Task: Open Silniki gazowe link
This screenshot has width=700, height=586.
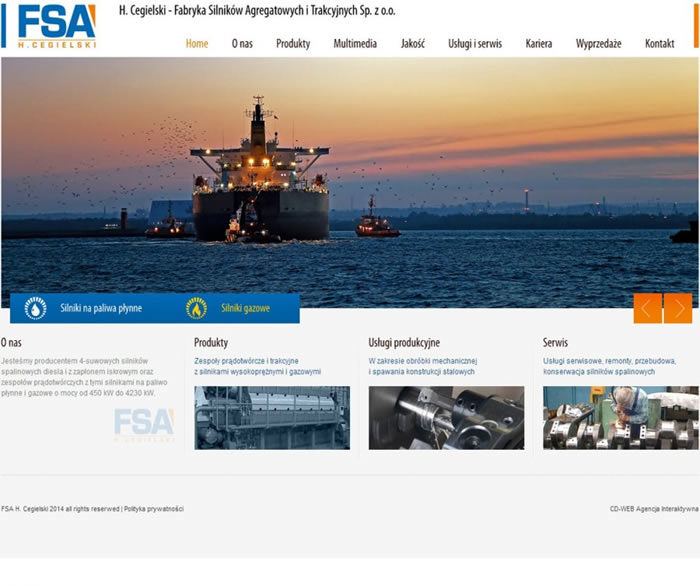Action: [x=245, y=308]
